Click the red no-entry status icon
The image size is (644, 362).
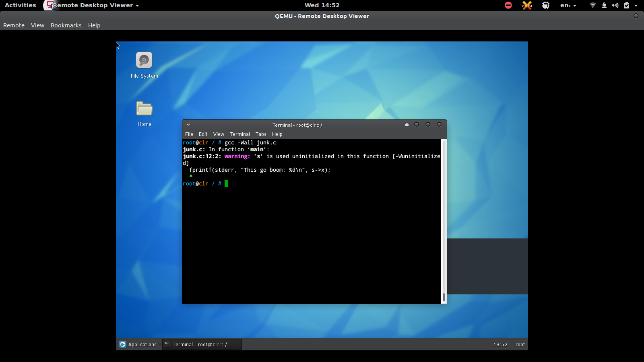pyautogui.click(x=508, y=5)
